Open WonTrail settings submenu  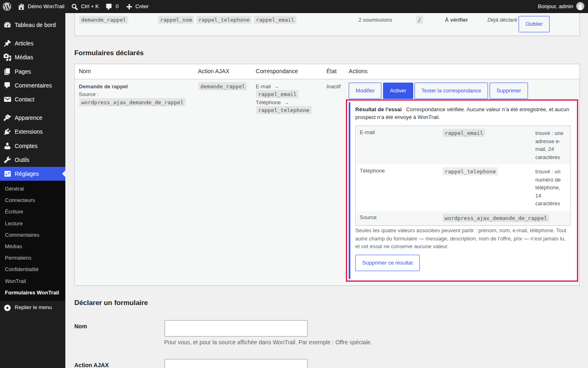(x=15, y=281)
